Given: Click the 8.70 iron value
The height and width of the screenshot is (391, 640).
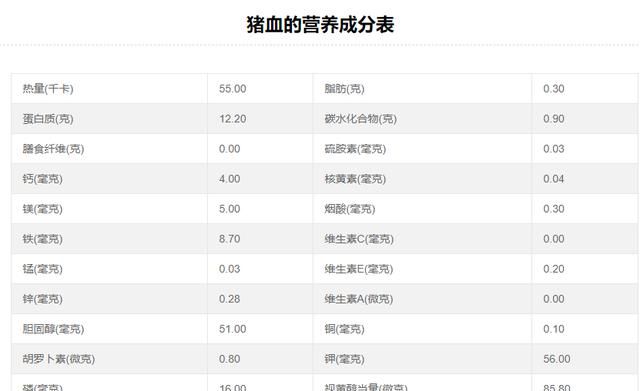Looking at the screenshot, I should coord(229,239).
